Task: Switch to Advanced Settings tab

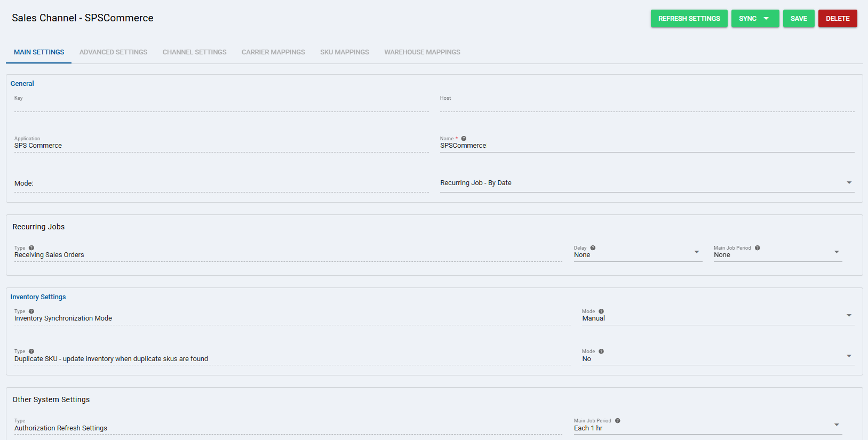Action: point(113,52)
